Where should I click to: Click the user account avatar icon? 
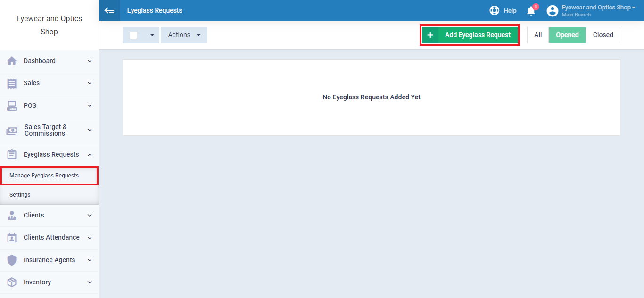tap(553, 10)
